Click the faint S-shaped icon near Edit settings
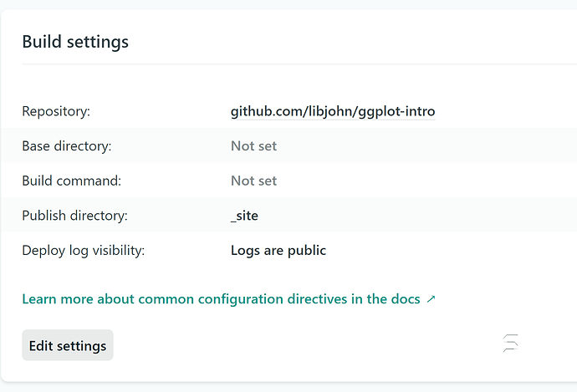Viewport: 577px width, 392px height. (x=511, y=343)
